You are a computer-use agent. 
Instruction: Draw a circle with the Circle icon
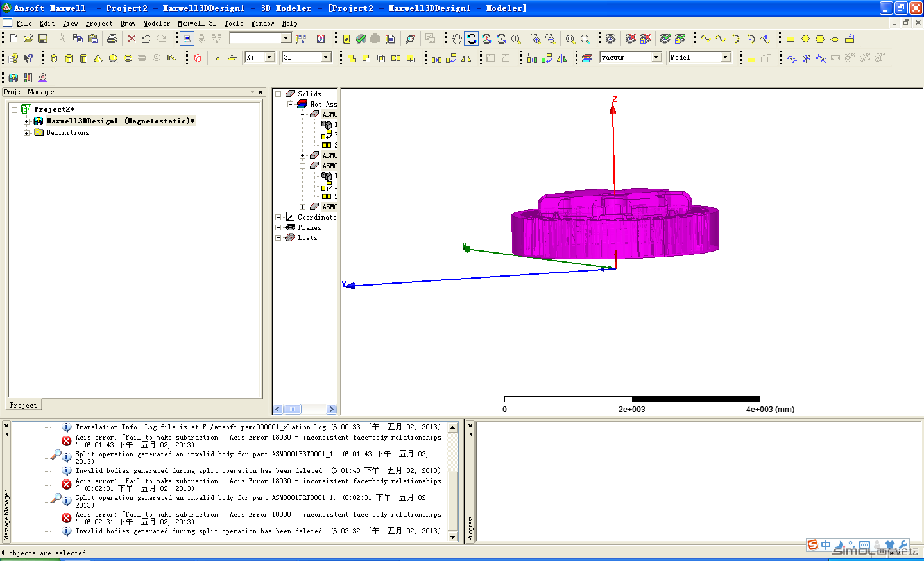805,39
